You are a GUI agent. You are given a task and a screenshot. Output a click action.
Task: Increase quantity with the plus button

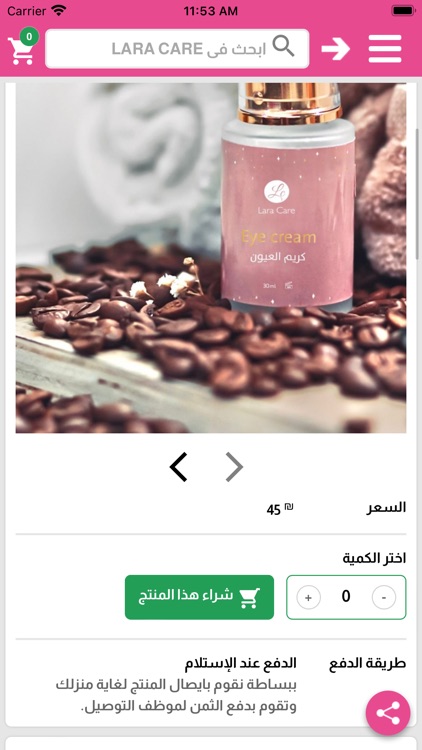pyautogui.click(x=308, y=597)
